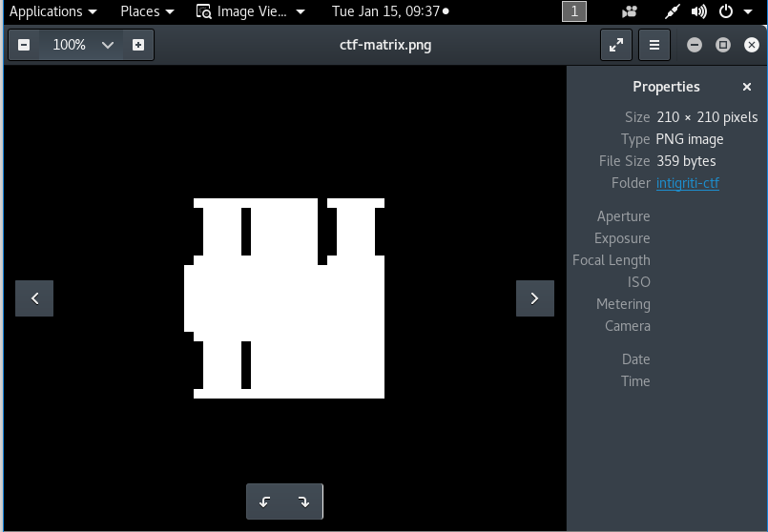Zoom in with the plus button
This screenshot has width=768, height=532.
[138, 45]
